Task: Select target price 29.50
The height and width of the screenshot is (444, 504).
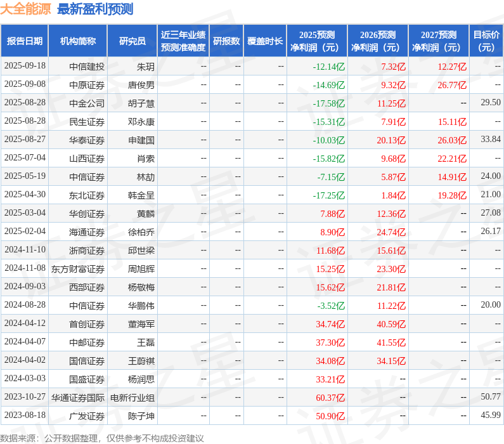Action: pos(491,103)
